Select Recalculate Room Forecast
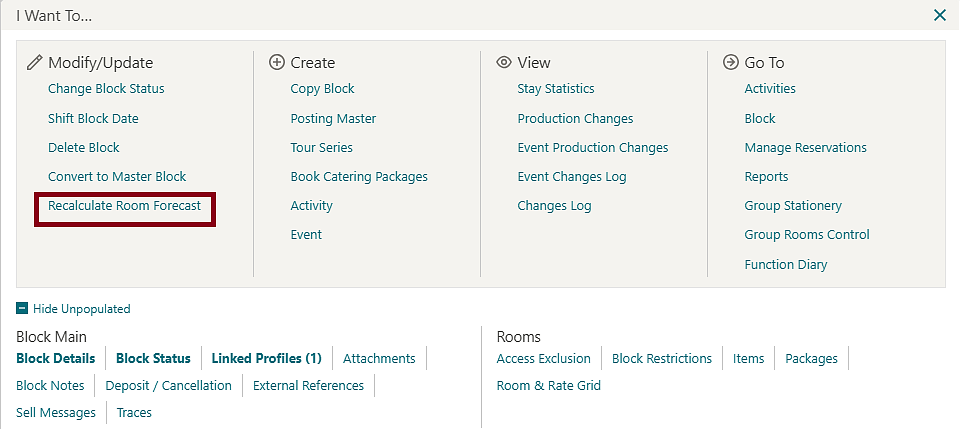Image resolution: width=964 pixels, height=429 pixels. [x=125, y=206]
